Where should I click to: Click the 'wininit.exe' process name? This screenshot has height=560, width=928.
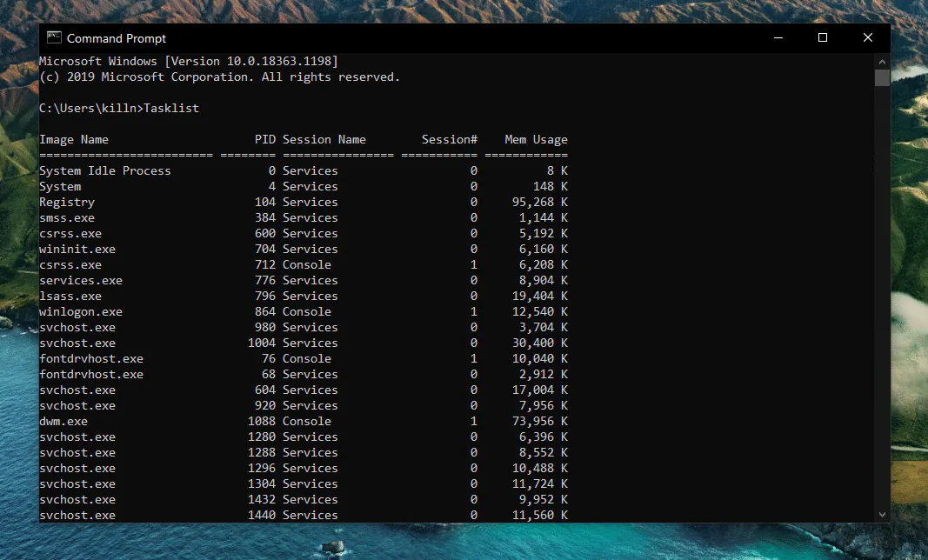click(x=77, y=250)
